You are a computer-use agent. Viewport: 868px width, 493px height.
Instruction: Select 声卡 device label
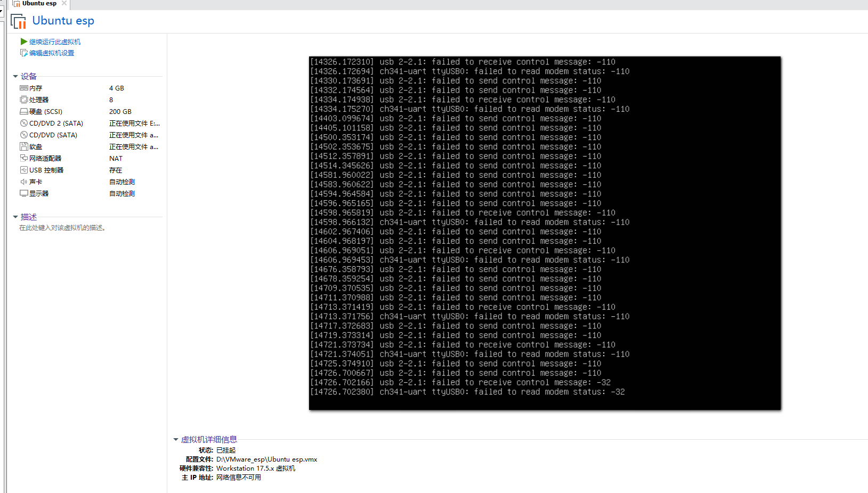tap(36, 182)
